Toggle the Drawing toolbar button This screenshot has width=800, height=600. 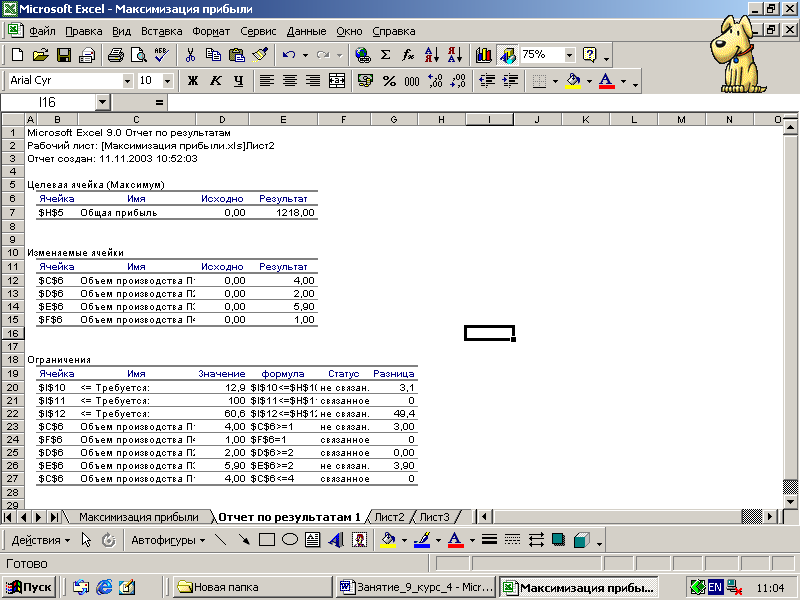pyautogui.click(x=507, y=55)
